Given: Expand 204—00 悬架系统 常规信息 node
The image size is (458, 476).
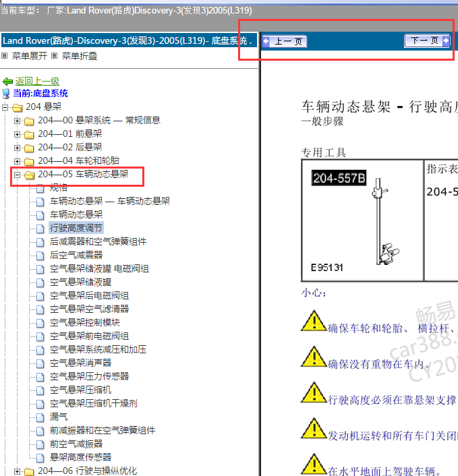Looking at the screenshot, I should point(18,121).
